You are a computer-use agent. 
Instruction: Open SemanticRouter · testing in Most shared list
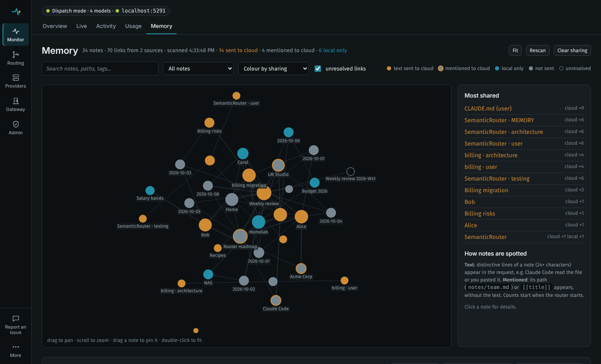coord(524,178)
